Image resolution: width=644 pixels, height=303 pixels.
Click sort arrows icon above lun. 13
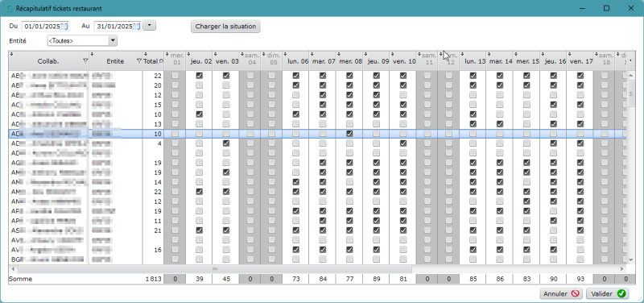click(461, 54)
